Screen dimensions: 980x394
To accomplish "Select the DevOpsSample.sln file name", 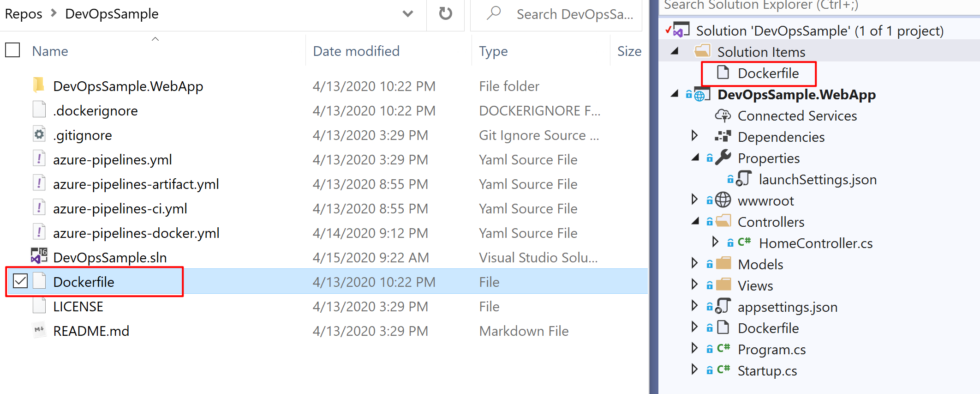I will 110,257.
